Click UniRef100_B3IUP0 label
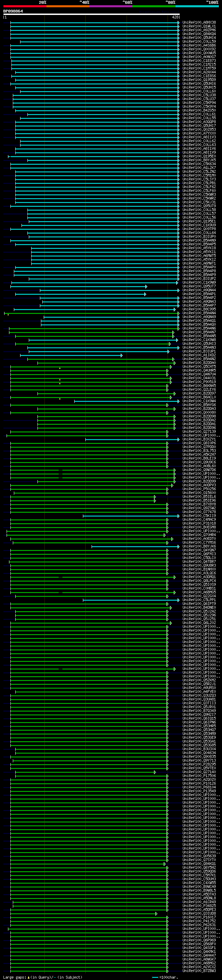Viewport: 222px width, 980px height. pos(199,237)
